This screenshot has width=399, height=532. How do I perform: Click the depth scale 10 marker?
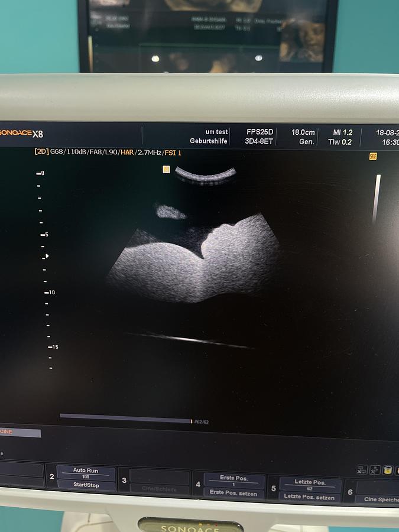50,292
